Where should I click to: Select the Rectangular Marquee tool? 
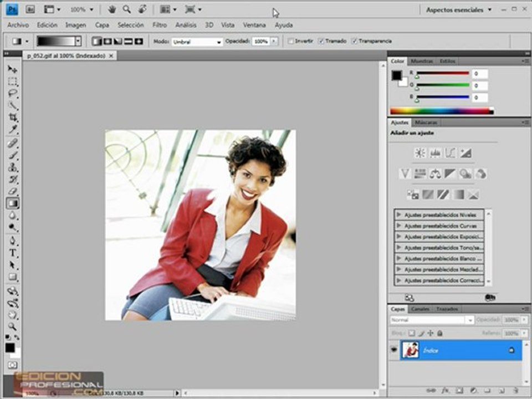click(13, 81)
